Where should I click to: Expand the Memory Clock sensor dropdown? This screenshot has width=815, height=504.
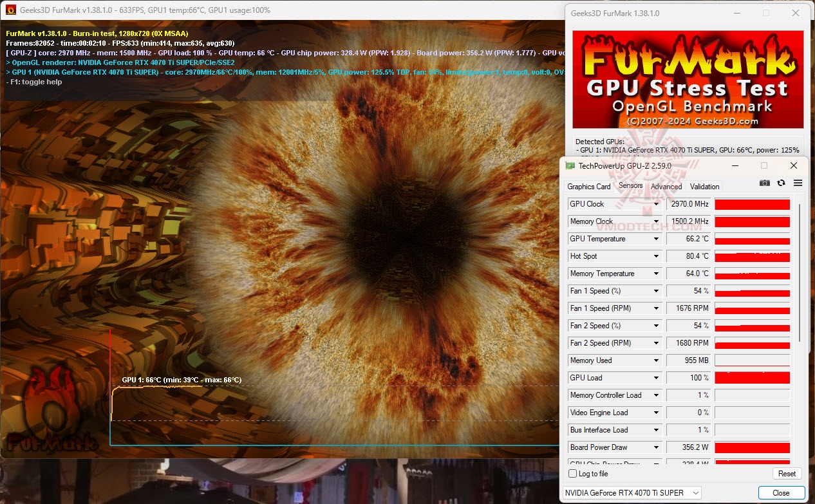656,221
